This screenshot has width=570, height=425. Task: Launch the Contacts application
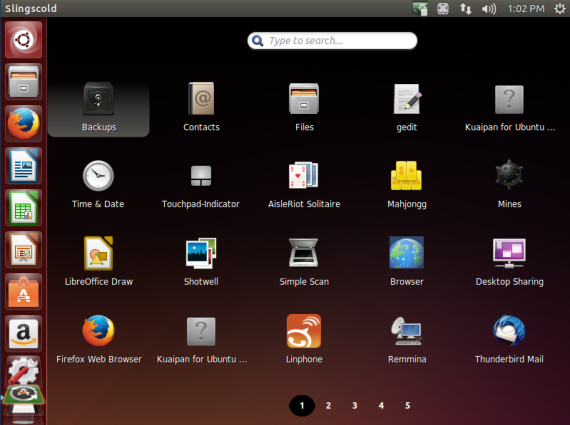(201, 108)
